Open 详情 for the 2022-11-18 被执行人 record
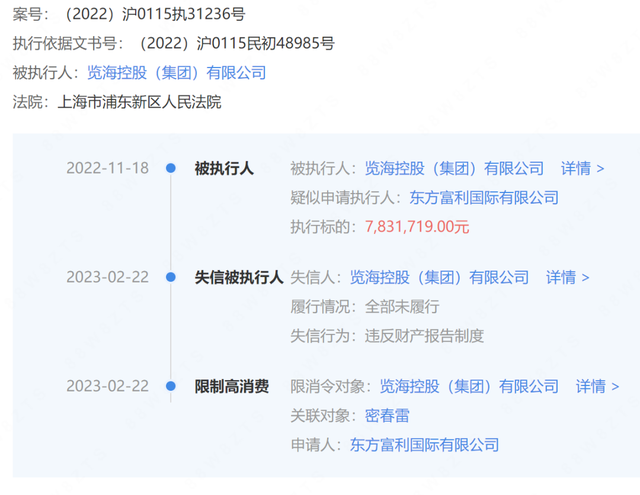 coord(582,168)
